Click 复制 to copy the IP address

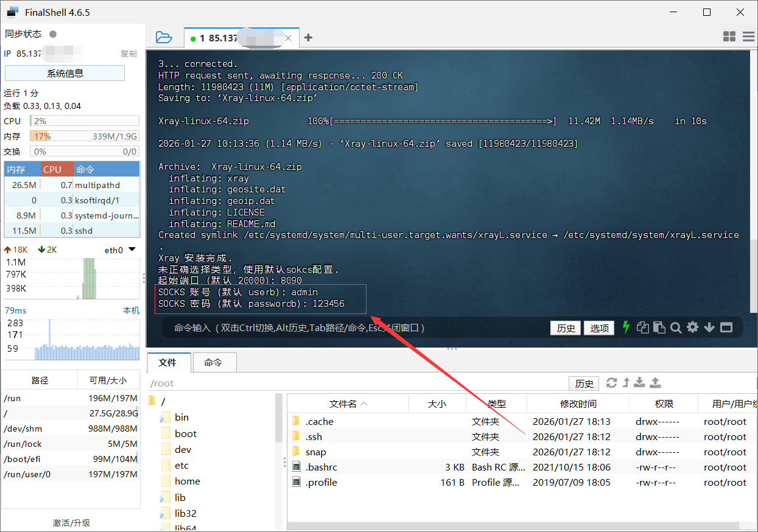(128, 54)
